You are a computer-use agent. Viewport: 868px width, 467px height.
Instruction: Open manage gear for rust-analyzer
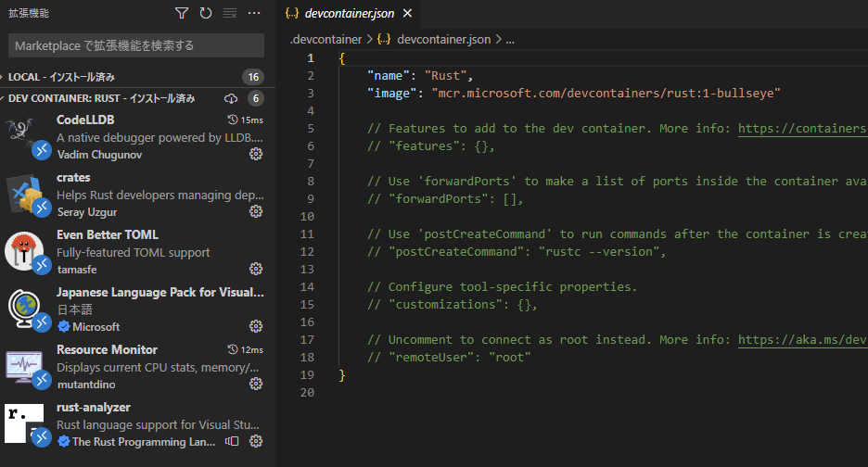tap(256, 441)
